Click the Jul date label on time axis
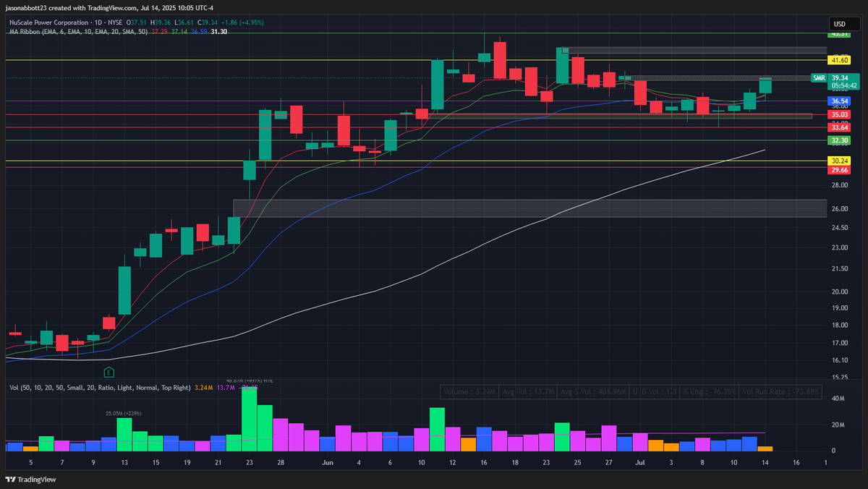Viewport: 868px width, 489px height. click(x=639, y=461)
